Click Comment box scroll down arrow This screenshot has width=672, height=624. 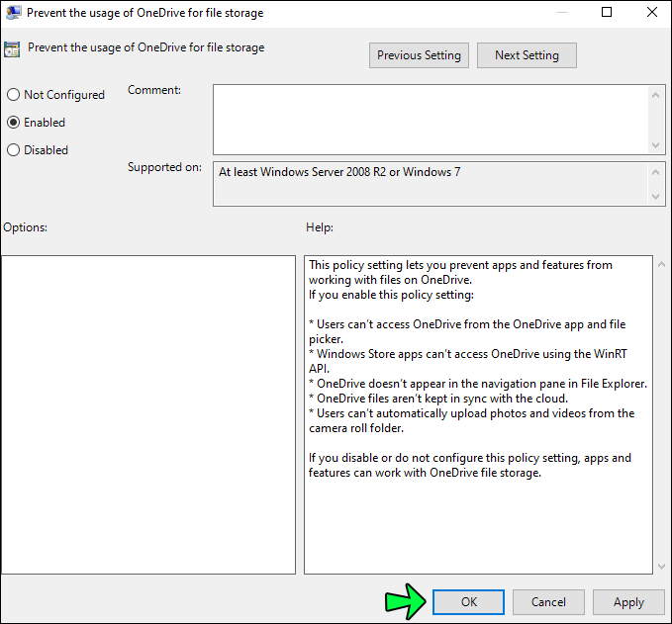pos(656,145)
